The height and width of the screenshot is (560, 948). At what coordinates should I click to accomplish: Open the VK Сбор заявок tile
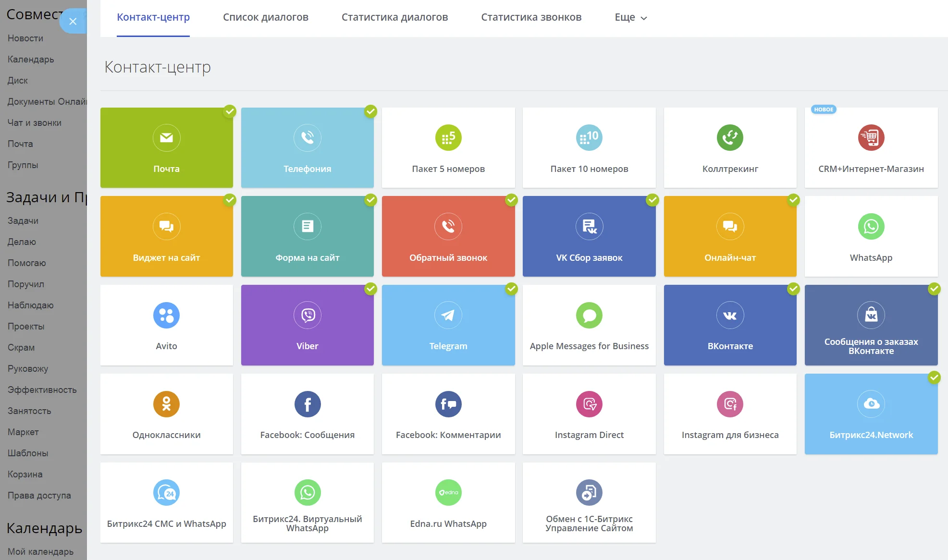tap(589, 236)
